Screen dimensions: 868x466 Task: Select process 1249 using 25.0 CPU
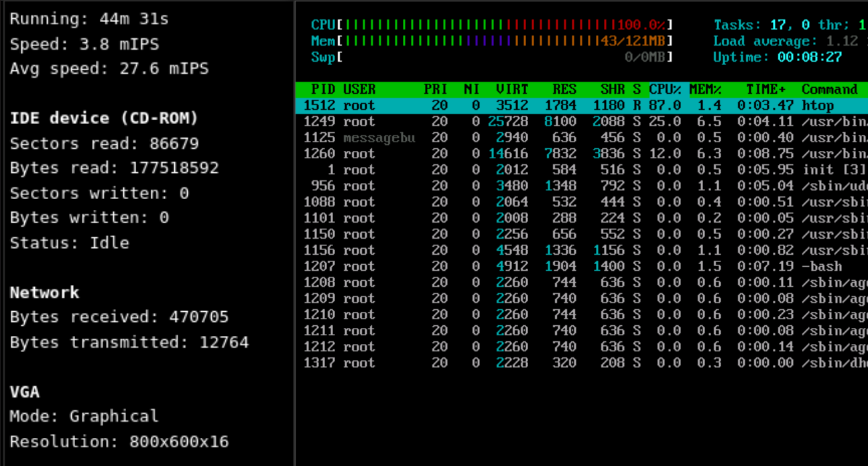[576, 121]
